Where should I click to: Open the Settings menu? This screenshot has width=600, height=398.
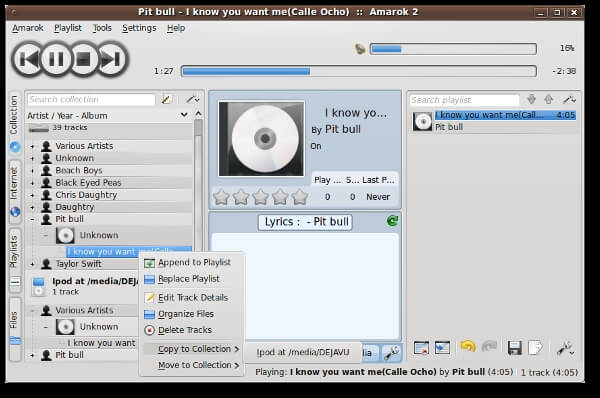pyautogui.click(x=139, y=28)
